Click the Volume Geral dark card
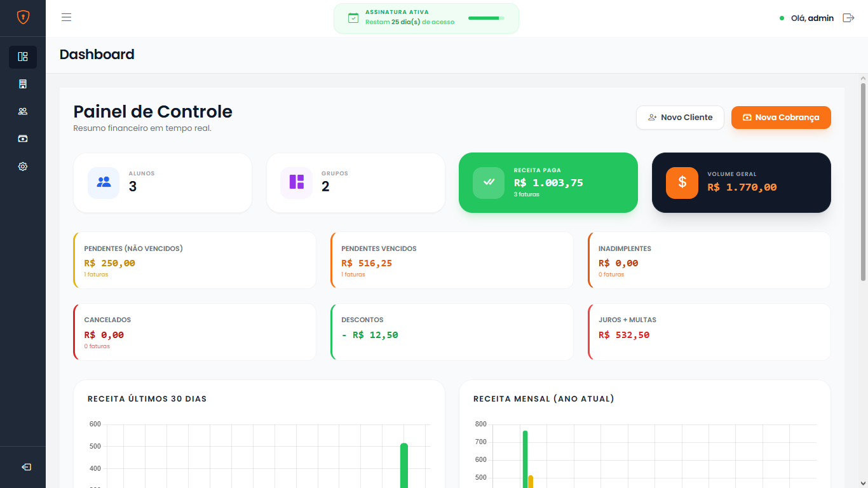The image size is (868, 488). [741, 183]
